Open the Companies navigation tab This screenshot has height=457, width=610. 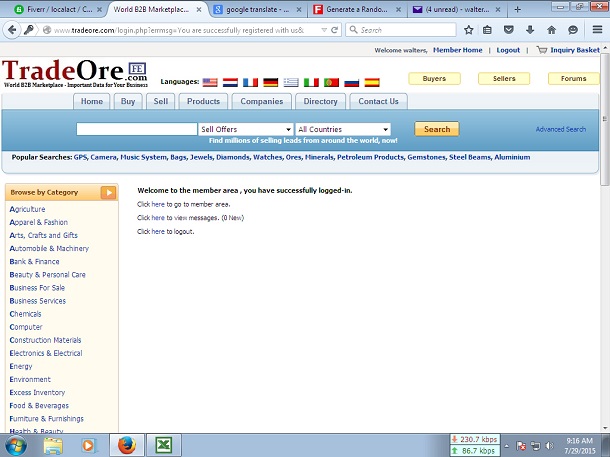point(261,102)
